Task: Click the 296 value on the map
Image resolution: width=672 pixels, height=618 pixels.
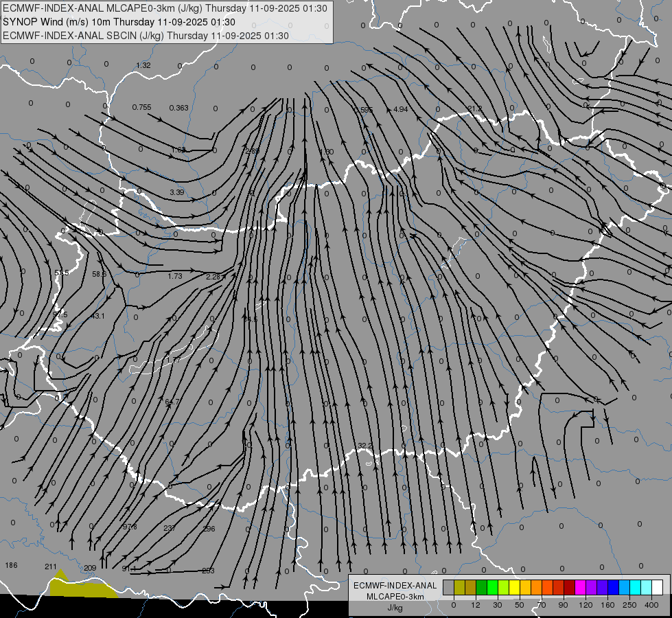Action: coord(209,529)
